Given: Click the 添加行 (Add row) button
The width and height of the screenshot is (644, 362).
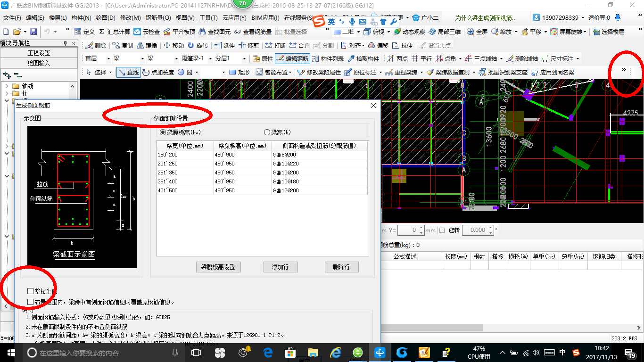Looking at the screenshot, I should [280, 267].
